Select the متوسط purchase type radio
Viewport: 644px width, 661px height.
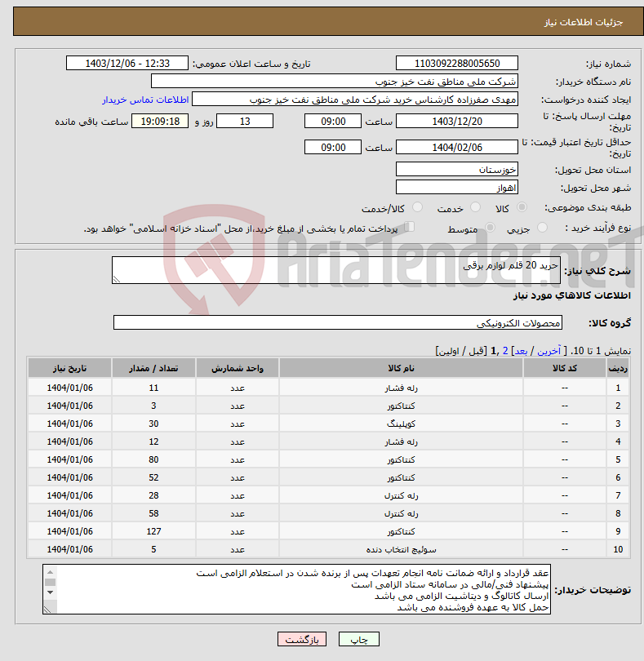490,227
